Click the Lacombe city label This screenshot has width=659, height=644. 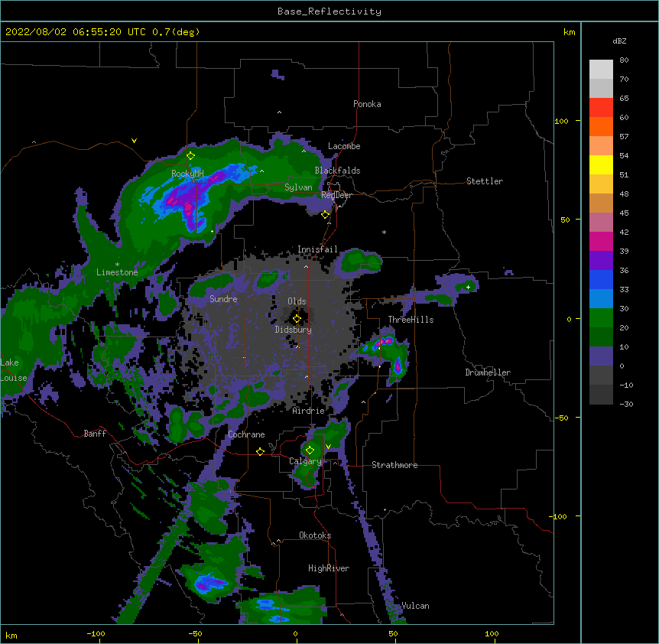pos(344,146)
